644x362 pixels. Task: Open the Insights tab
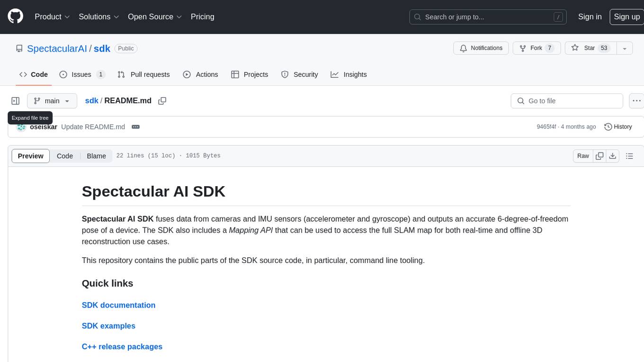[349, 74]
